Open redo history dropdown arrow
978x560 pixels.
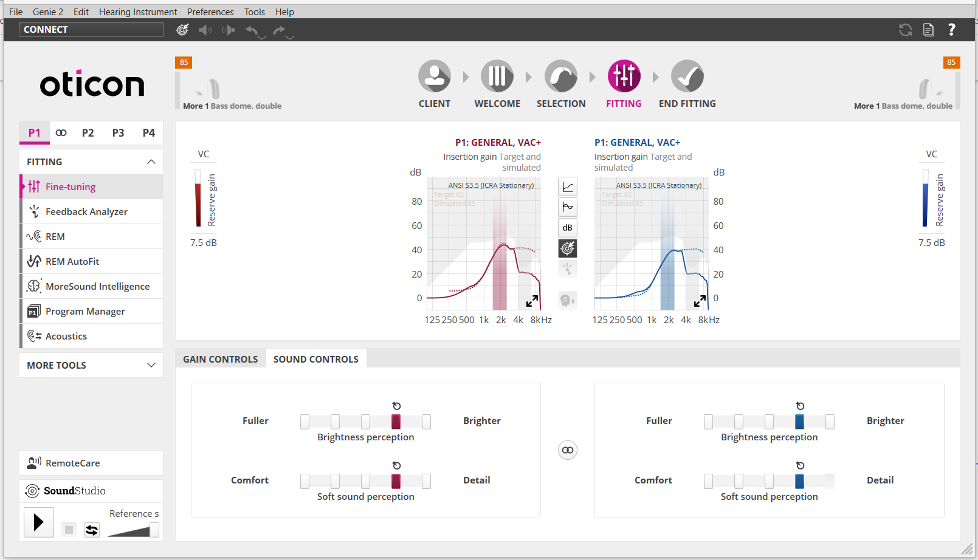pos(291,37)
